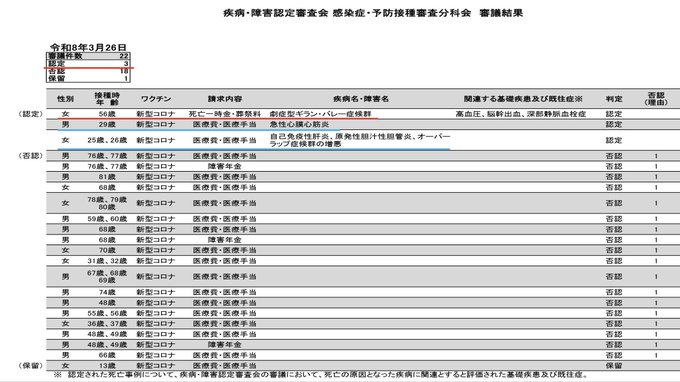
Task: Click the age cell 25歳、26歳
Action: coord(107,140)
